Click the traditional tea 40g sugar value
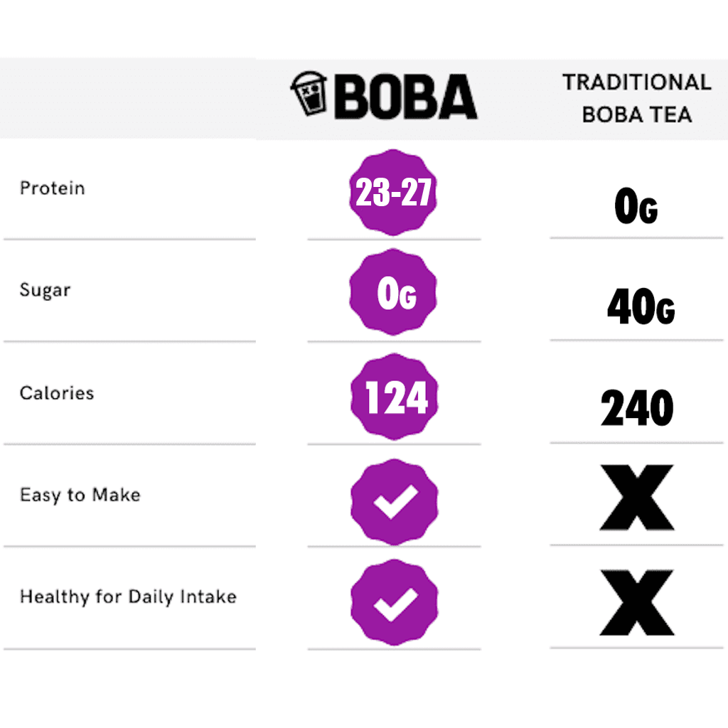Screen dimensions: 728x728 click(641, 306)
